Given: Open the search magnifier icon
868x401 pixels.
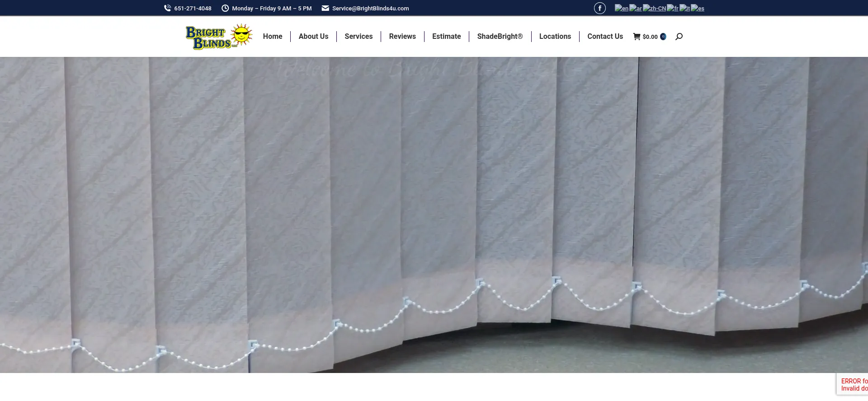Looking at the screenshot, I should pos(679,37).
